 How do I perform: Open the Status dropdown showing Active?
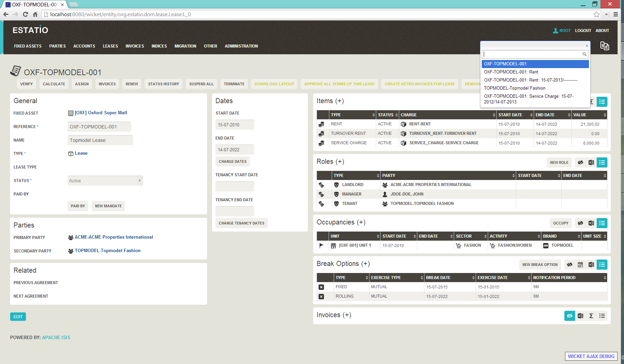tap(105, 181)
